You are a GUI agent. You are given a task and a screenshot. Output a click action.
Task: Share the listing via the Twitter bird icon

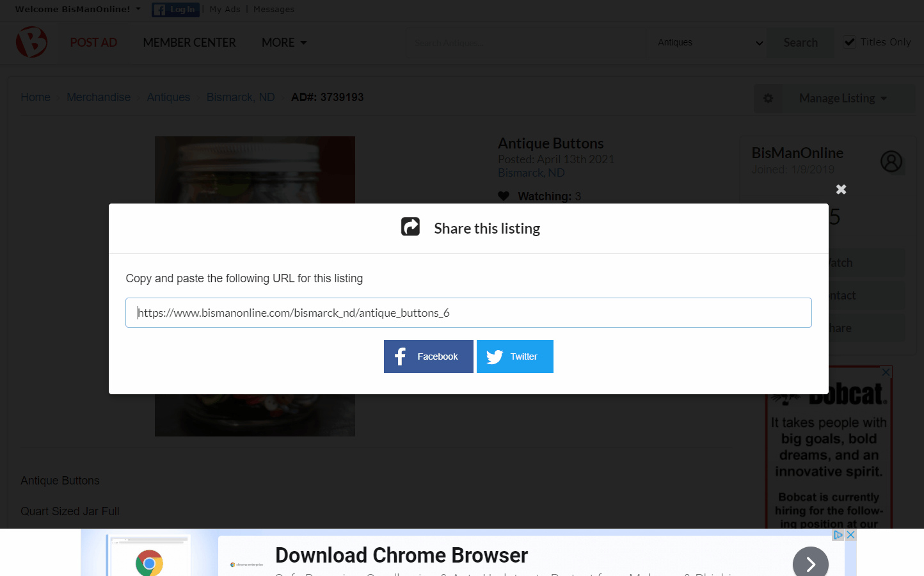(x=495, y=356)
